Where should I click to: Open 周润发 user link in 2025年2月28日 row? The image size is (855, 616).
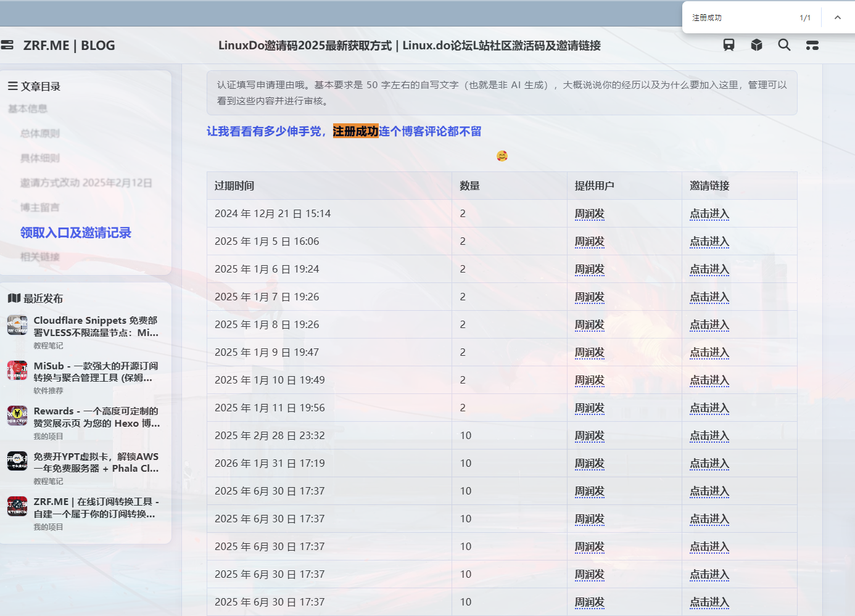589,436
